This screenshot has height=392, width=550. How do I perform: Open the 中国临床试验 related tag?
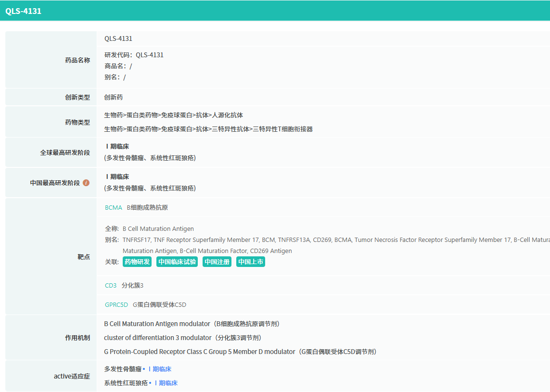coord(177,262)
